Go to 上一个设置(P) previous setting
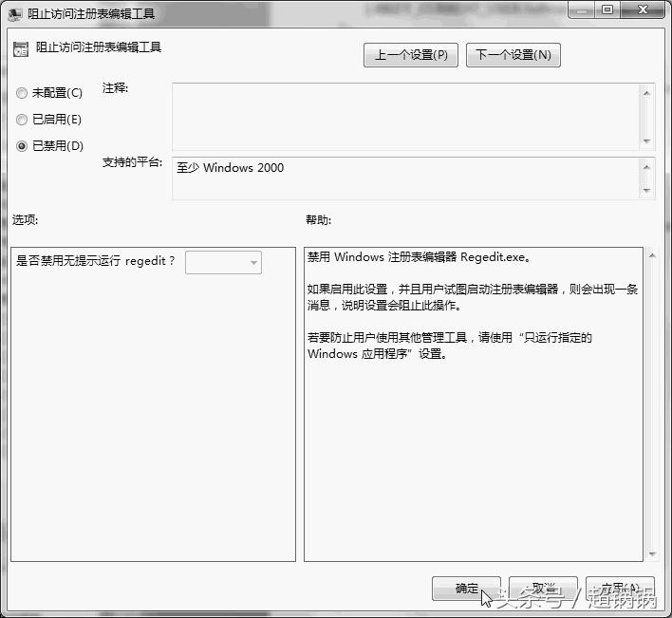Image resolution: width=672 pixels, height=618 pixels. pos(411,55)
